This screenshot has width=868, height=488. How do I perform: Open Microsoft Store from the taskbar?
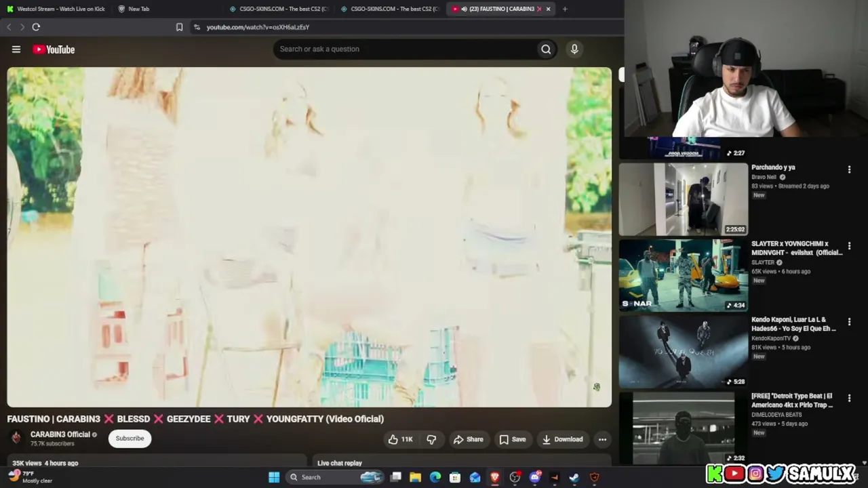point(455,477)
